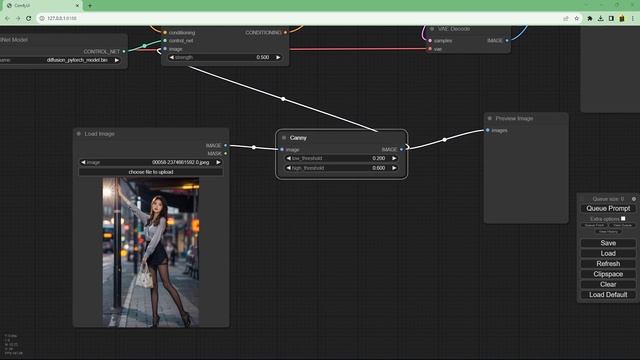640x360 pixels.
Task: Click the Queue Prompt button
Action: (x=608, y=209)
